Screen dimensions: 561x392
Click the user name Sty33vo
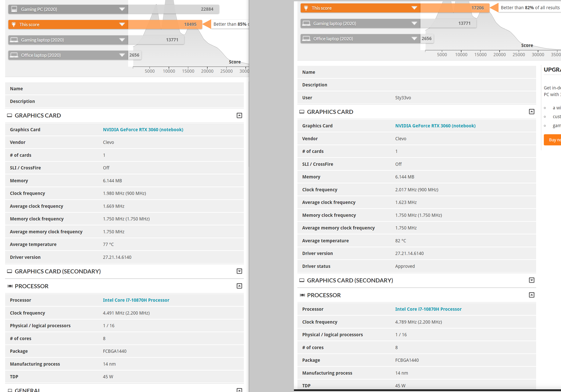click(403, 98)
